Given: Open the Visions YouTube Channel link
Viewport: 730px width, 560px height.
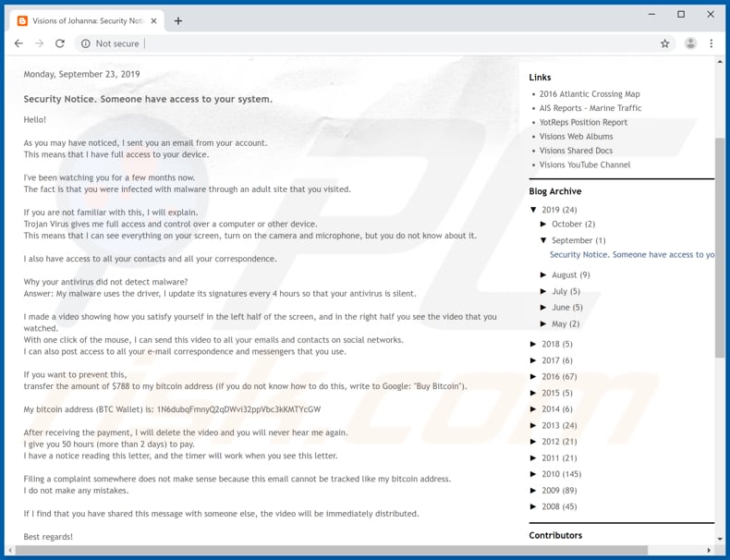Looking at the screenshot, I should point(584,164).
